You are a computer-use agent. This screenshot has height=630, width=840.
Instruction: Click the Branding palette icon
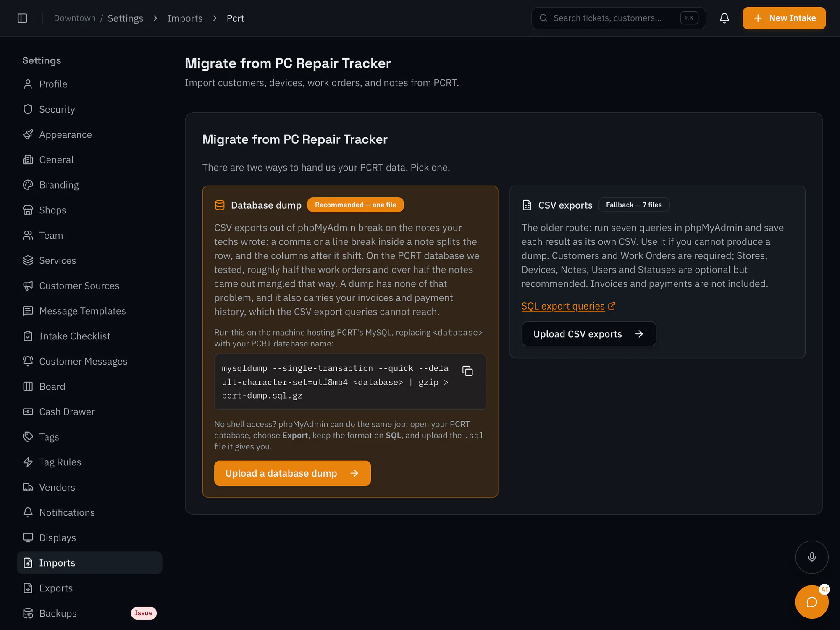[28, 185]
